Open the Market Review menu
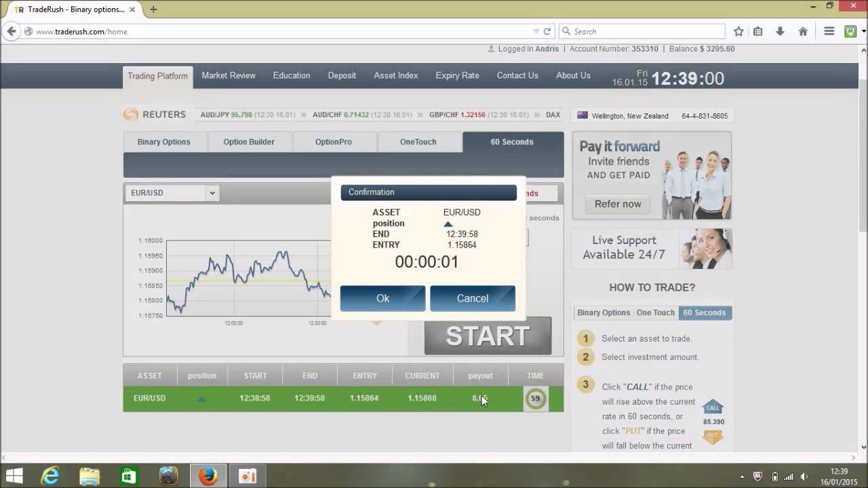The width and height of the screenshot is (868, 488). click(229, 75)
